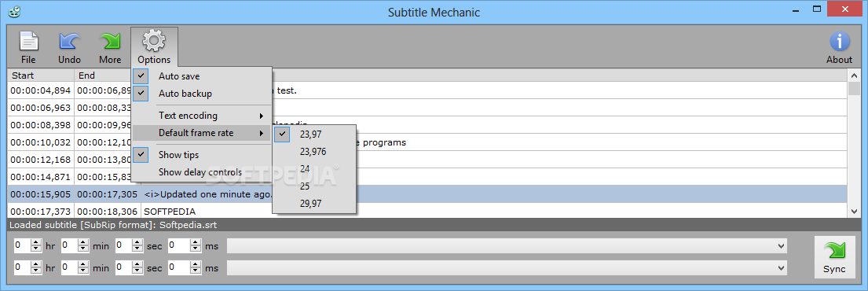The width and height of the screenshot is (868, 291).
Task: Click the Sync button
Action: coord(834,257)
